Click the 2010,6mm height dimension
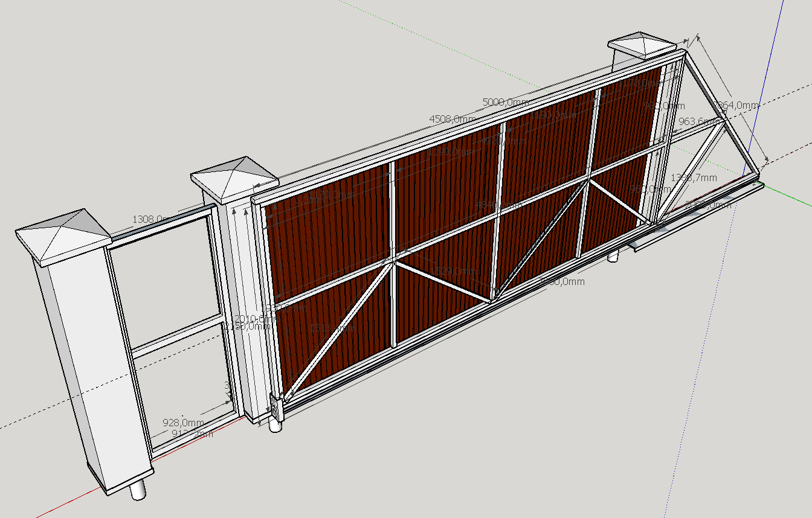812x518 pixels. [x=253, y=318]
